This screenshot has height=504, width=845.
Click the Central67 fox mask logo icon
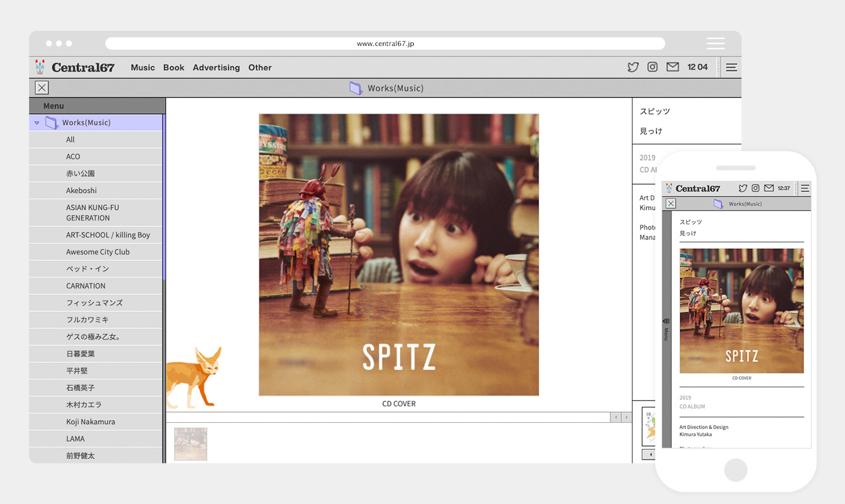pyautogui.click(x=40, y=67)
